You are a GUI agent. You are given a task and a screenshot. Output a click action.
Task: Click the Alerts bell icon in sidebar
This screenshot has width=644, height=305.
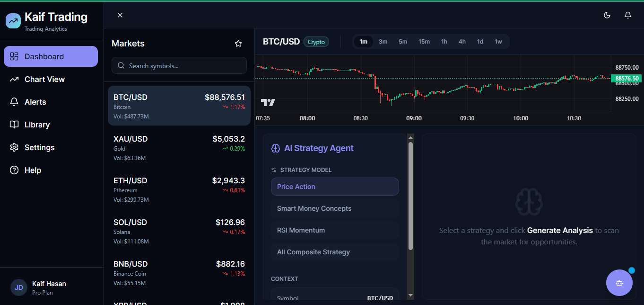tap(14, 102)
